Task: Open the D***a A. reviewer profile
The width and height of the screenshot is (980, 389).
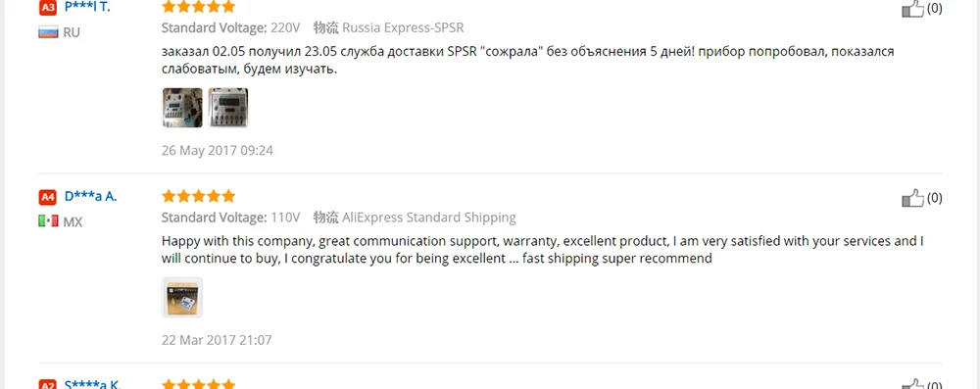Action: click(x=90, y=196)
